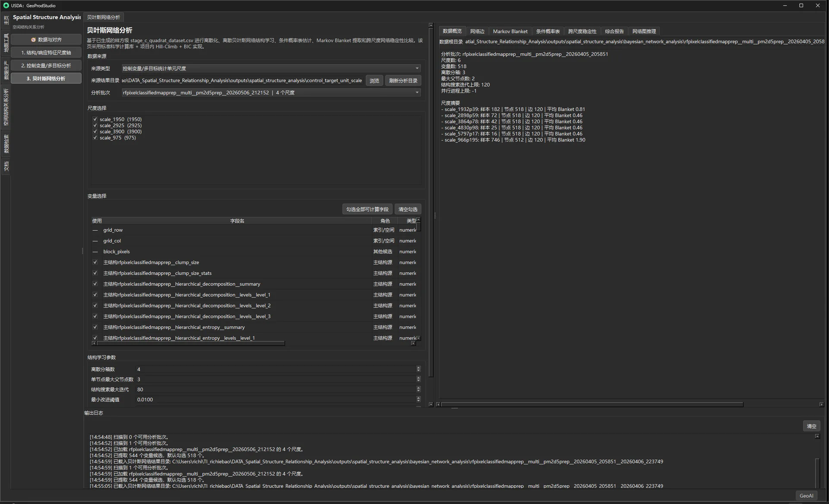
Task: Select the Markov Blanket result tab
Action: pos(510,31)
